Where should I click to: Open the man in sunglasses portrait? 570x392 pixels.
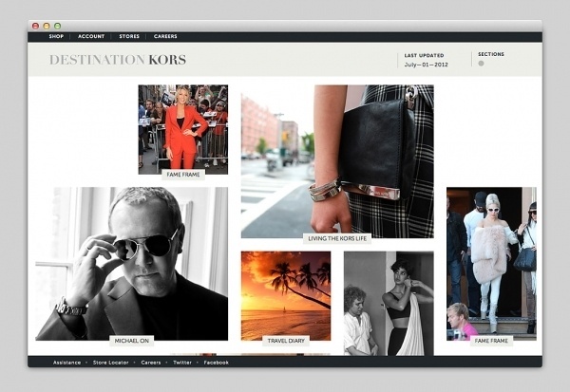point(132,264)
